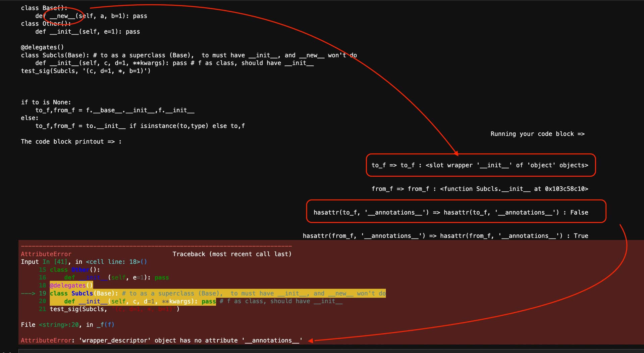This screenshot has height=353, width=644.
Task: Click the 'if to is None:' code line
Action: click(x=46, y=102)
